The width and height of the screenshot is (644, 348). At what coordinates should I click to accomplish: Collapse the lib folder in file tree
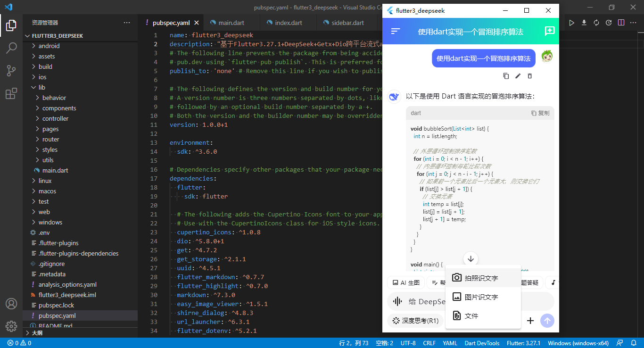42,87
